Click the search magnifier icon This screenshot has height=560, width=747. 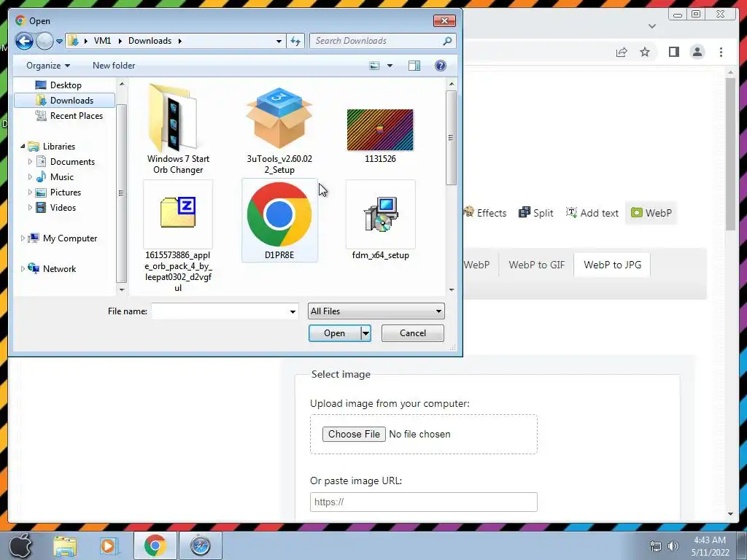pyautogui.click(x=447, y=41)
